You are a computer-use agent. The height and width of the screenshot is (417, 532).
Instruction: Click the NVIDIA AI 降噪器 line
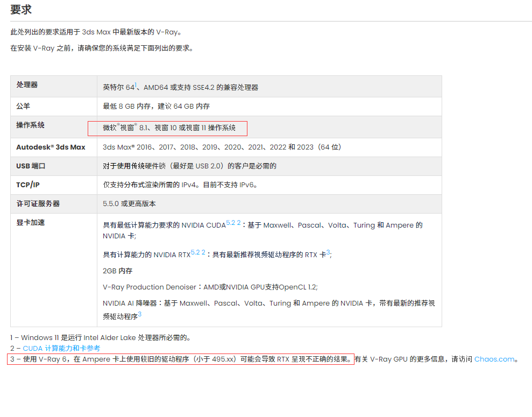269,310
